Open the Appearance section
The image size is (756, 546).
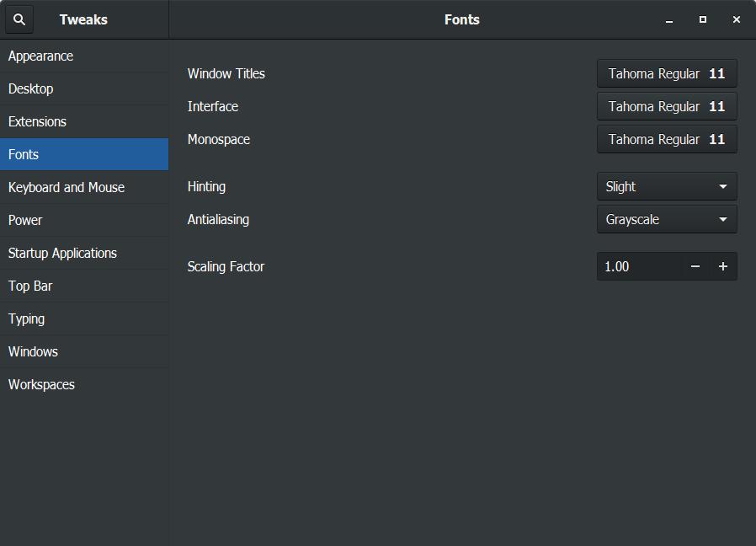pyautogui.click(x=41, y=56)
